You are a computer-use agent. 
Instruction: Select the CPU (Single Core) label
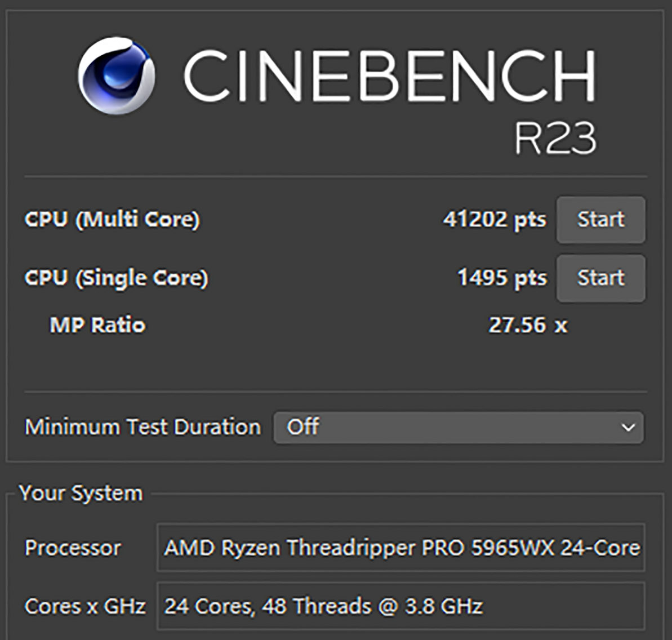pos(117,278)
